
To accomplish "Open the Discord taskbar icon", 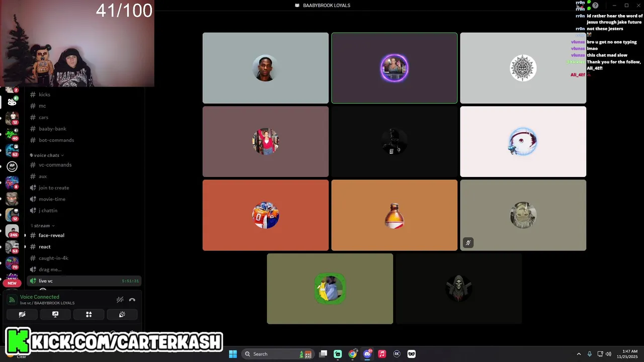I will point(367,354).
